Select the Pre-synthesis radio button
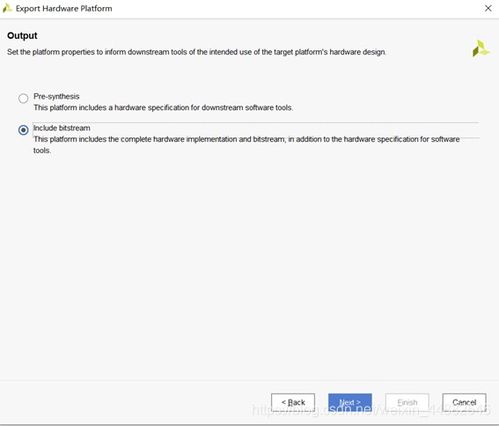The height and width of the screenshot is (426, 499). [23, 98]
